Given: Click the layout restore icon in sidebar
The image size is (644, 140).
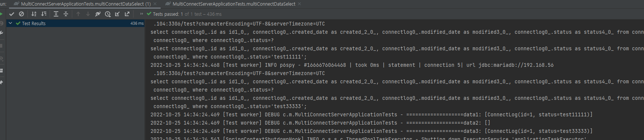Looking at the screenshot, I should tap(2, 70).
